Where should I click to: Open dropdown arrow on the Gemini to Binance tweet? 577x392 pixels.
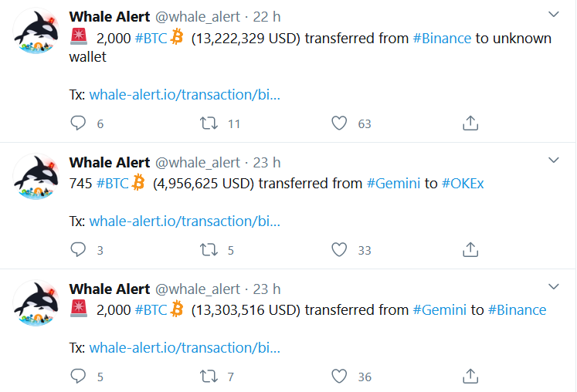point(554,286)
